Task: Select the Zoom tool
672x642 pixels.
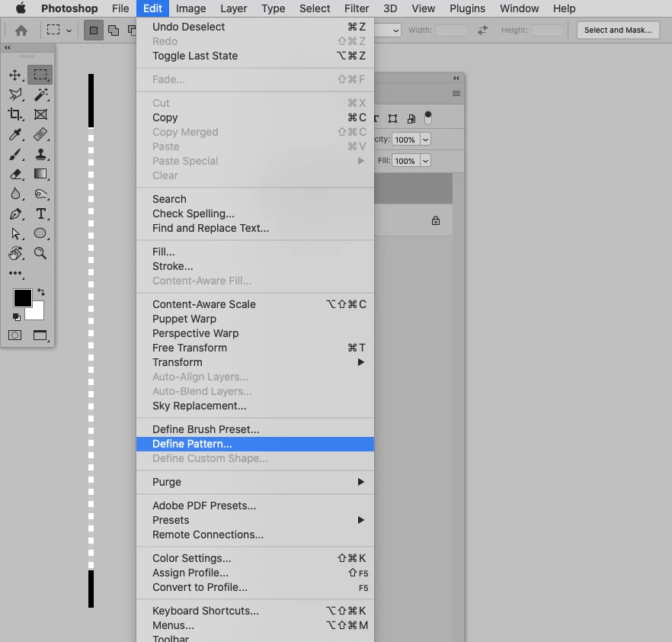Action: (x=40, y=253)
